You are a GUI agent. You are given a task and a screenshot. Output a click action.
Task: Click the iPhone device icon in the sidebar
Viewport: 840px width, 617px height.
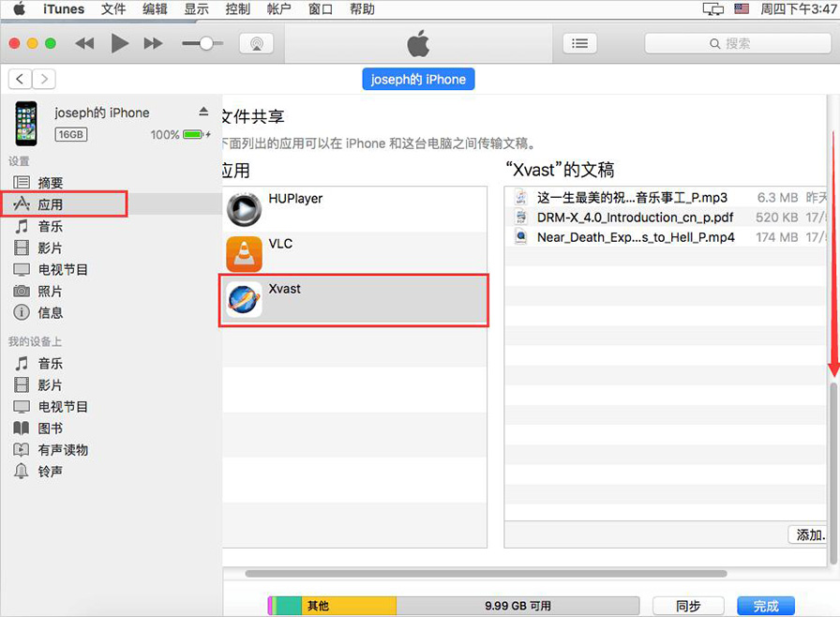[25, 122]
